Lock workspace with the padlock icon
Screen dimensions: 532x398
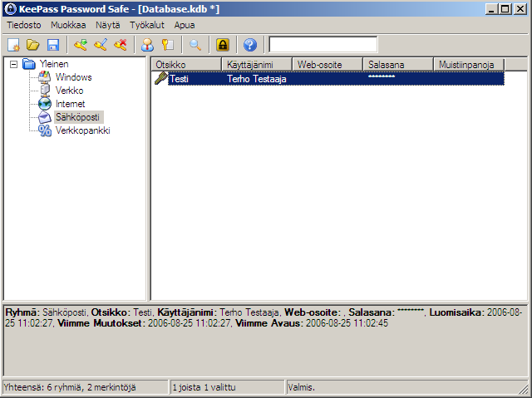pyautogui.click(x=223, y=45)
